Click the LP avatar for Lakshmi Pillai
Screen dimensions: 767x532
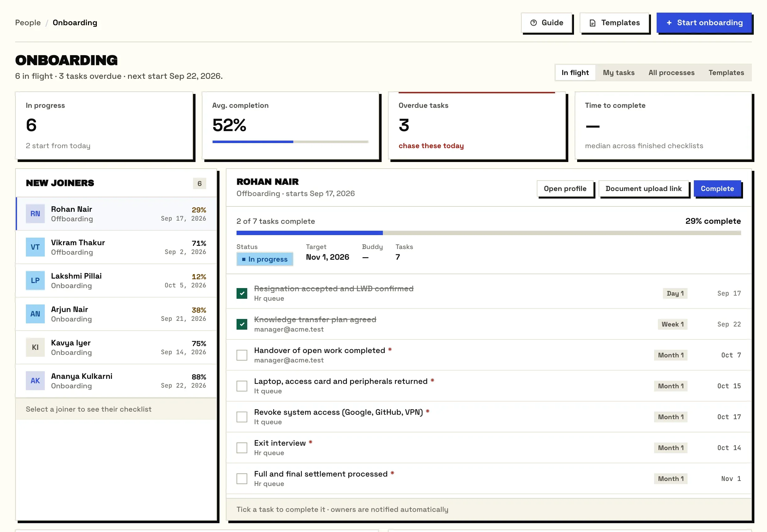pos(35,280)
